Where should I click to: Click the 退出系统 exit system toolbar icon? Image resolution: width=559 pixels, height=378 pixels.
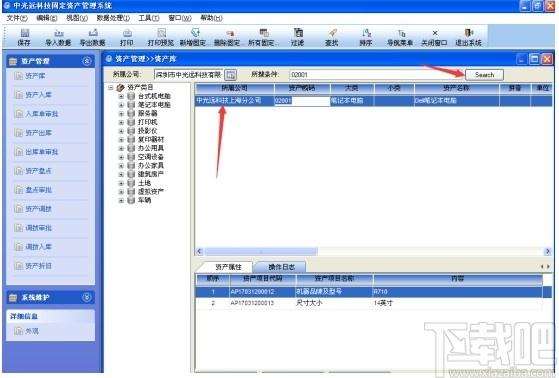click(x=469, y=37)
